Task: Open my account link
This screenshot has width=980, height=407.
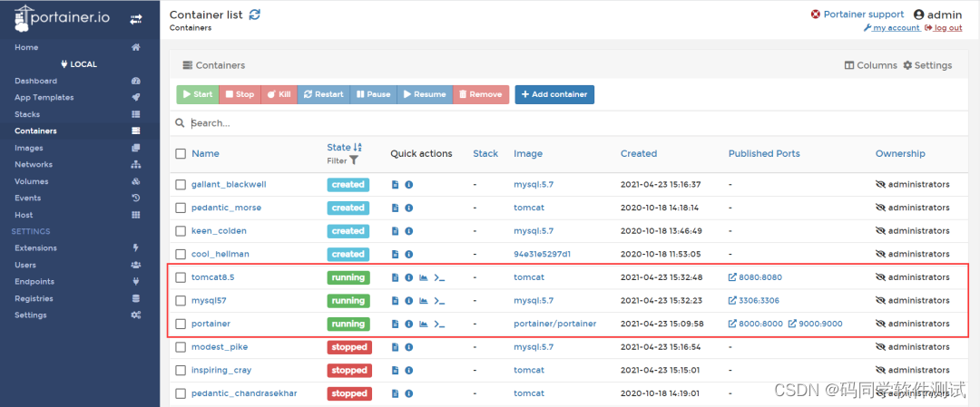Action: (x=892, y=28)
